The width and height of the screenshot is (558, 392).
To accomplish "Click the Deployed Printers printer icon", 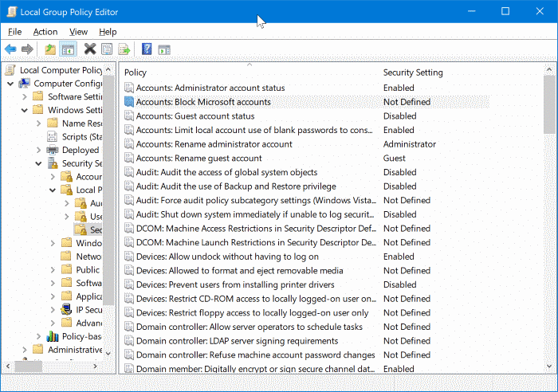I will click(53, 150).
